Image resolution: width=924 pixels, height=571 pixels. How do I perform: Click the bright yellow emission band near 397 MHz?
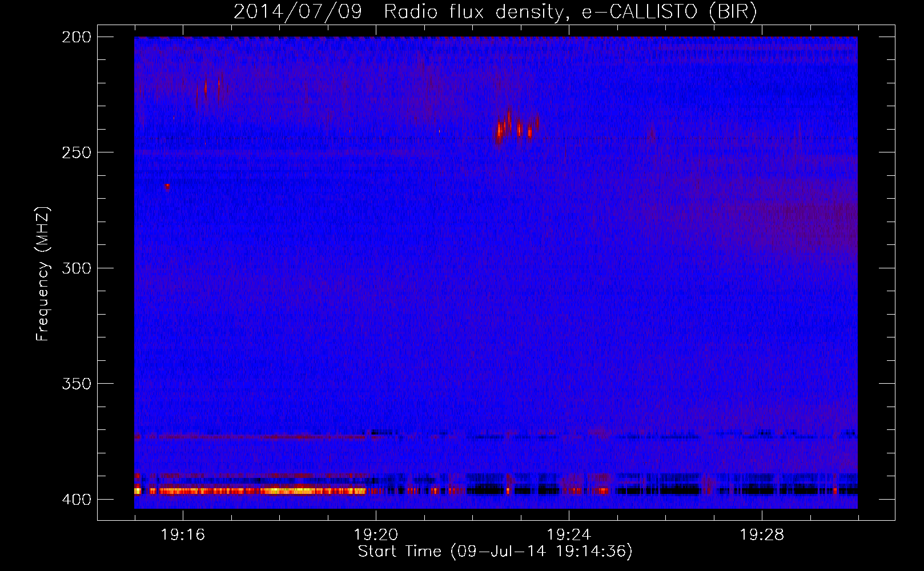[250, 490]
